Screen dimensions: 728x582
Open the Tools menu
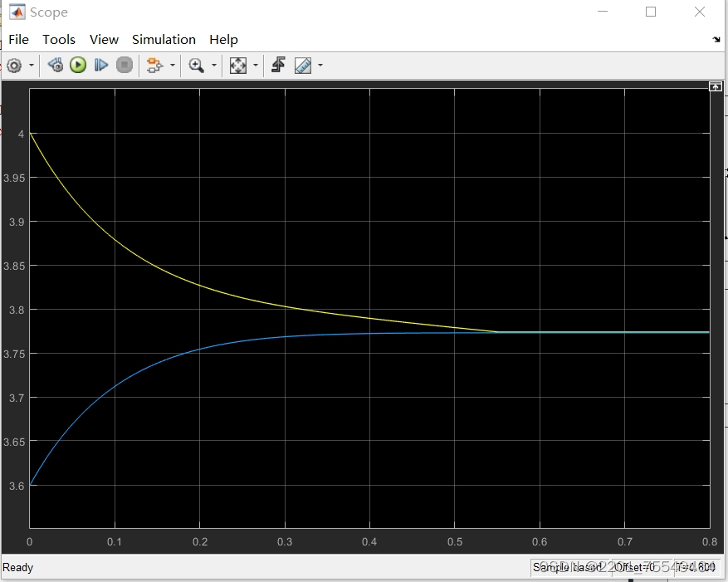[59, 40]
